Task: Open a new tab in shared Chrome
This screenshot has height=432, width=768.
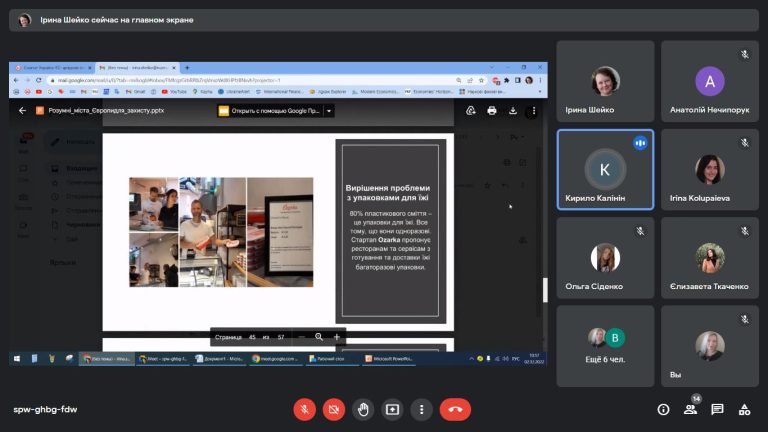Action: click(x=187, y=68)
